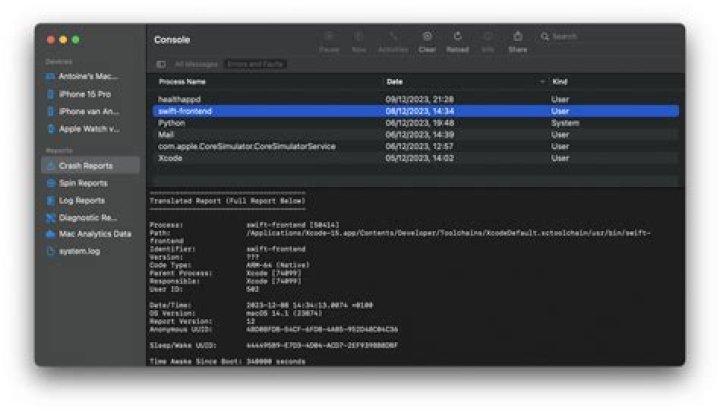
Task: Toggle the sidebar icon beside All Messages
Action: pos(161,64)
